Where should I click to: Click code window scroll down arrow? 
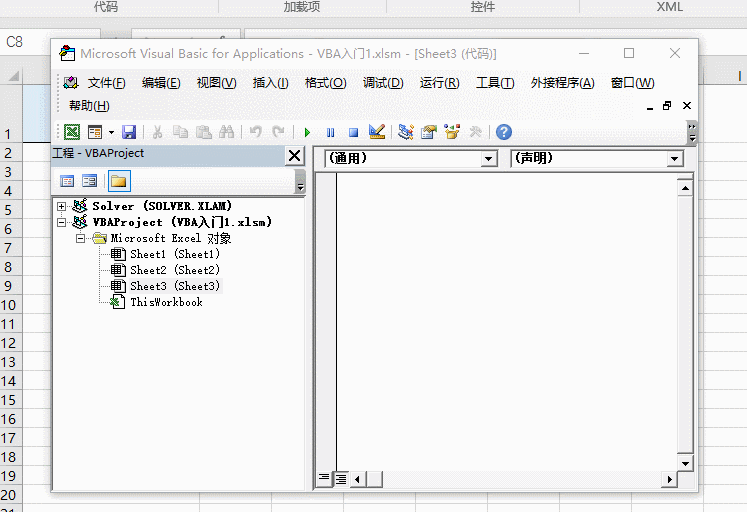click(x=685, y=463)
